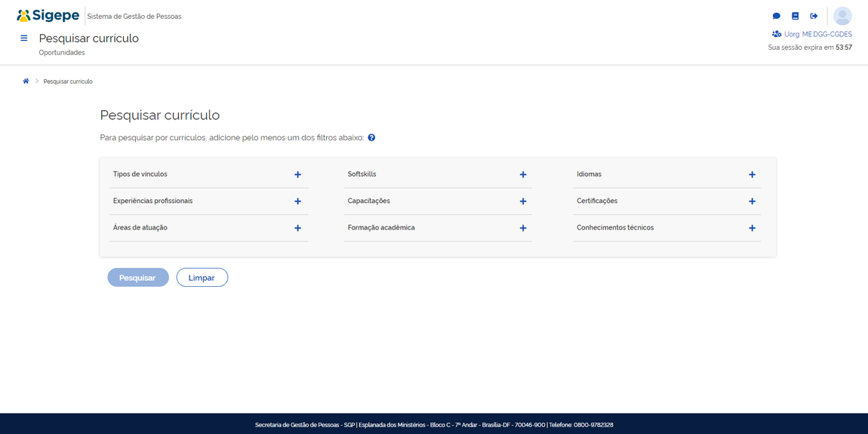
Task: Expand the Experiências profissionais filter
Action: [x=297, y=202]
